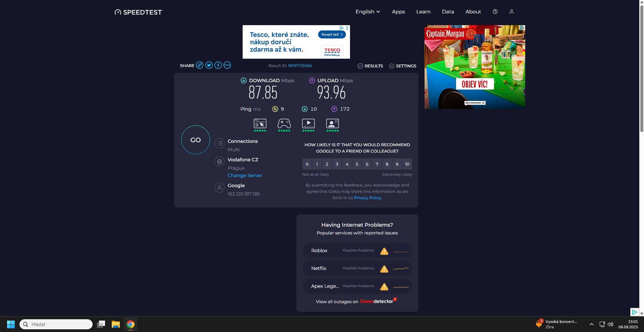Select rating 8
Screen dimensions: 644x332
click(387, 164)
